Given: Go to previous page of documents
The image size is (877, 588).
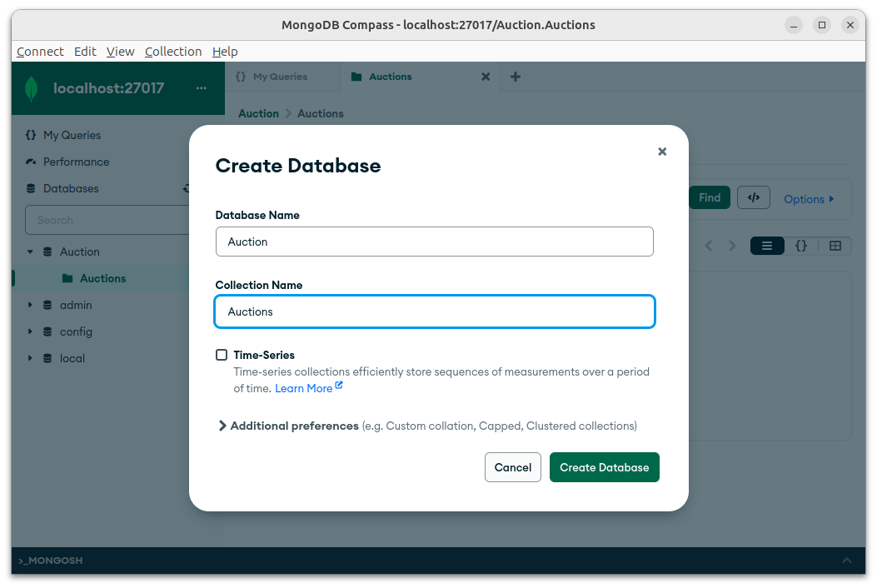Looking at the screenshot, I should tap(709, 247).
